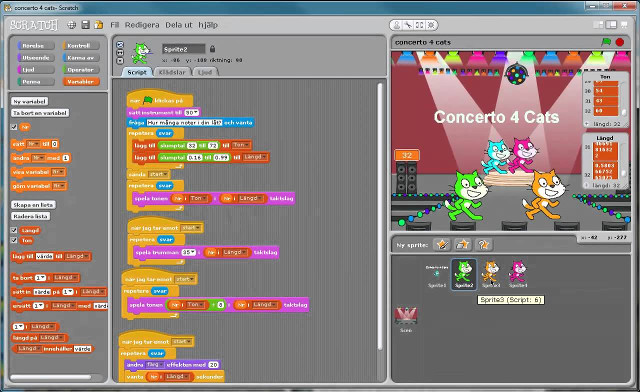Open the Dela ut menu
The height and width of the screenshot is (392, 640).
click(x=179, y=25)
